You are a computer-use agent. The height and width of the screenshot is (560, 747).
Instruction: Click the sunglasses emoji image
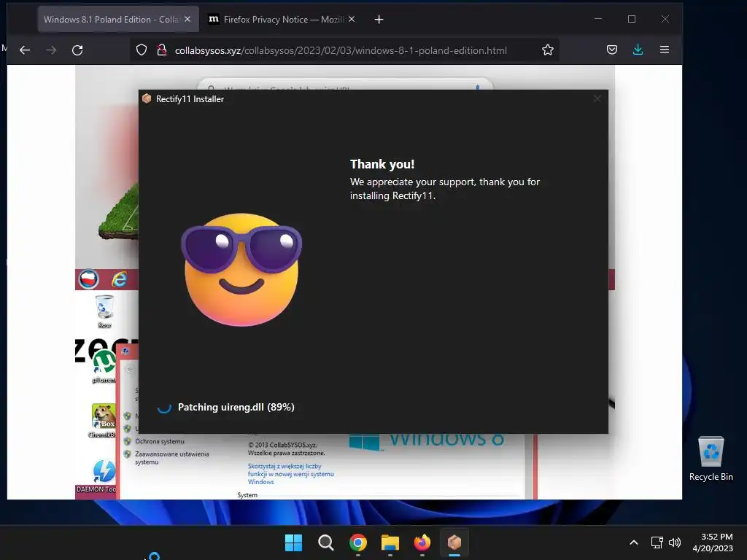point(241,269)
